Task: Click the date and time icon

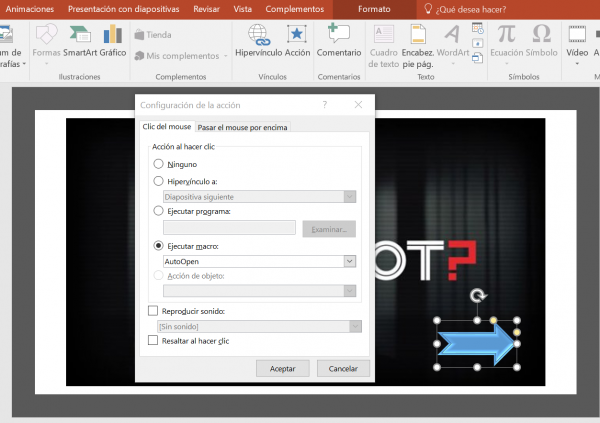Action: 477,28
